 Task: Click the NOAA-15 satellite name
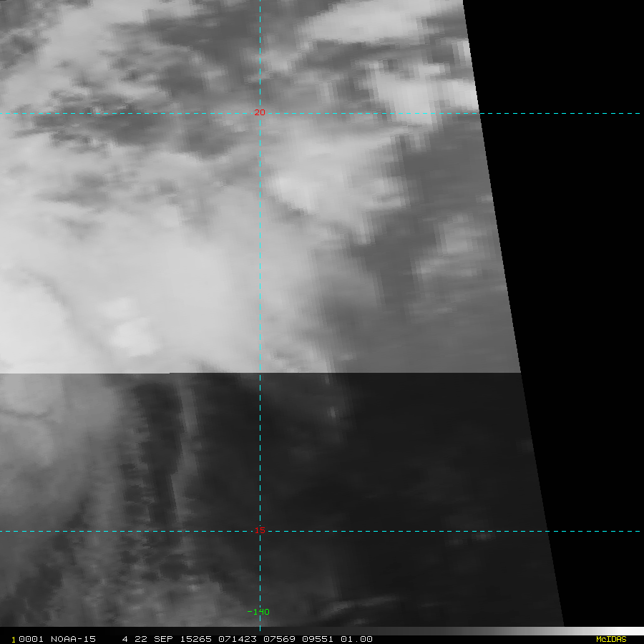coord(73,639)
